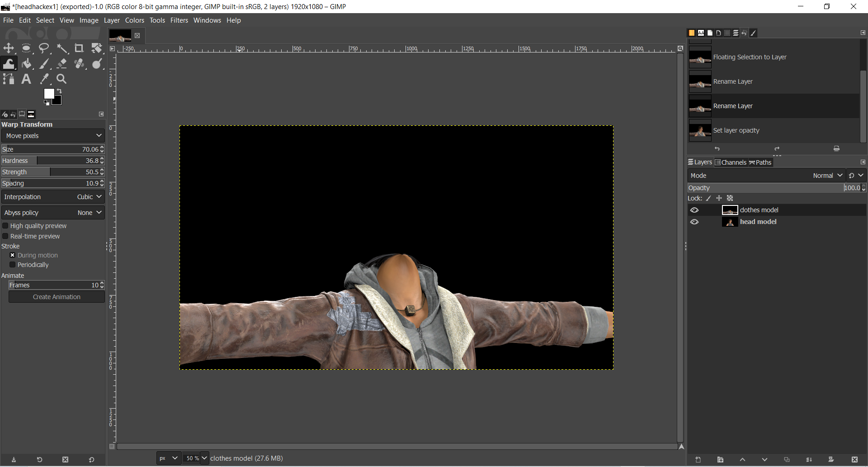868x467 pixels.
Task: Select the Color Picker eyedropper tool
Action: click(x=44, y=79)
